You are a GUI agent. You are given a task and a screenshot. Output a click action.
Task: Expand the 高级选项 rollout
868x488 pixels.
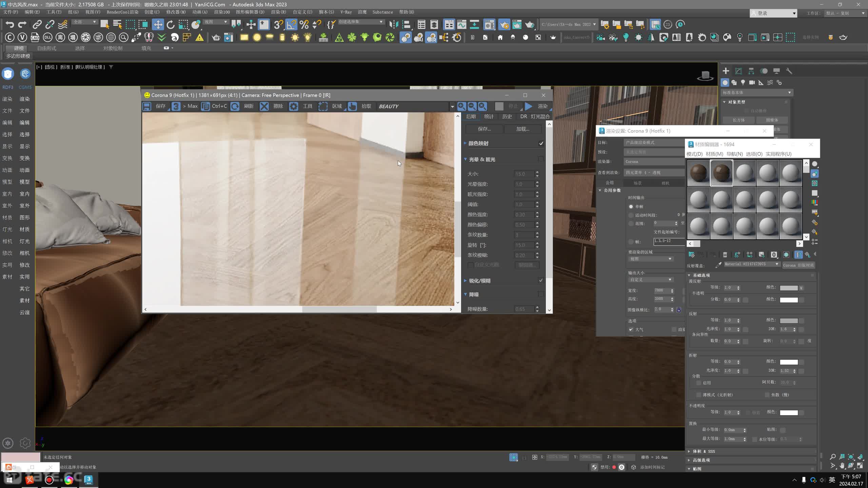(x=689, y=460)
